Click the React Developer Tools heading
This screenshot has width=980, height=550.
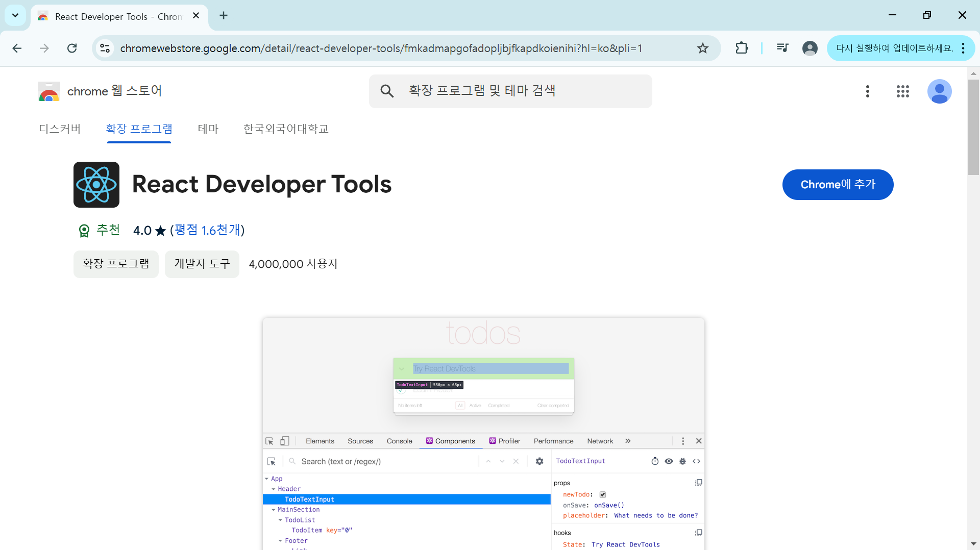point(262,184)
